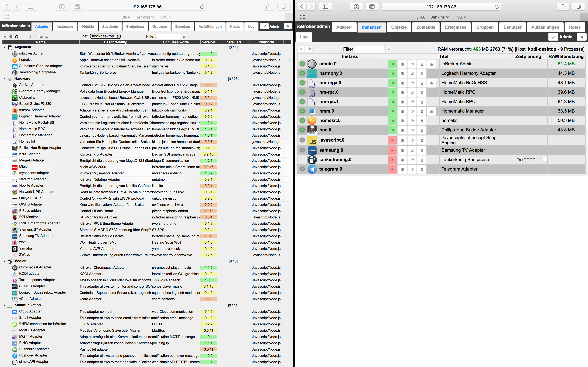Start the telegram.0 instance
Viewport: 588px width, 367px height.
point(392,169)
